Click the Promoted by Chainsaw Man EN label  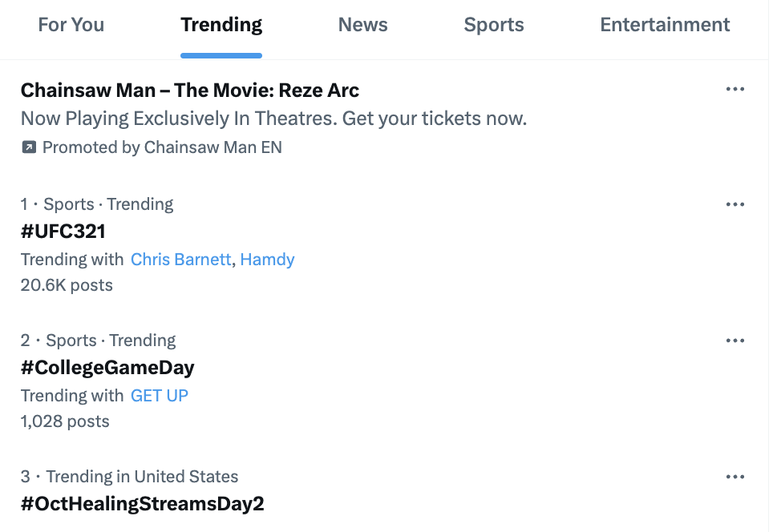[x=162, y=147]
